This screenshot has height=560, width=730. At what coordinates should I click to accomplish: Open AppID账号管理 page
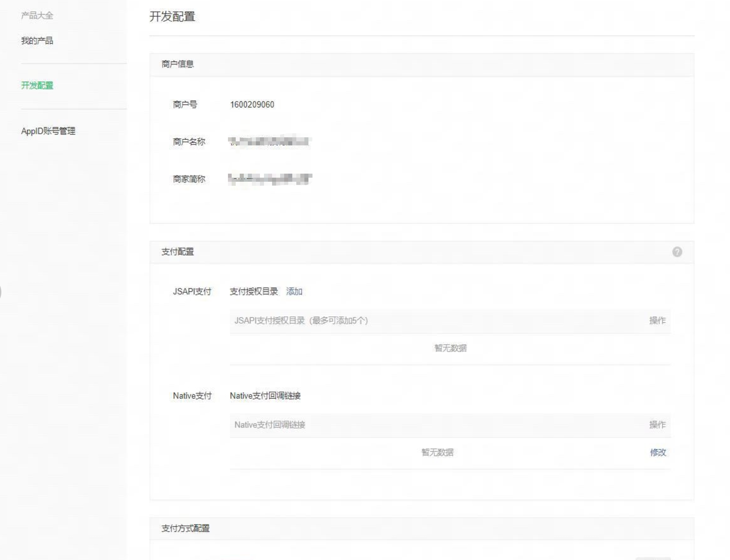point(48,131)
